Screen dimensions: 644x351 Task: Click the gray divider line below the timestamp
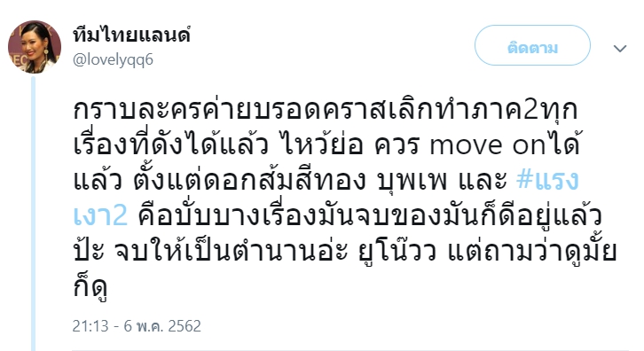click(x=350, y=350)
